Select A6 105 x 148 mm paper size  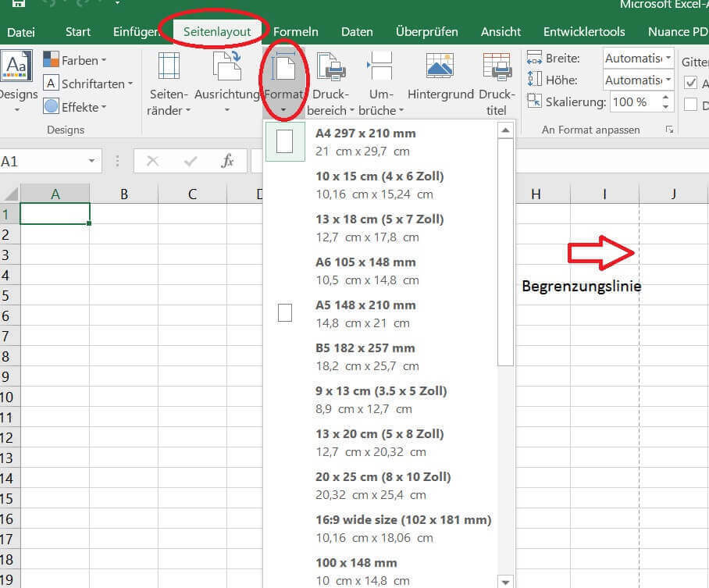coord(381,271)
